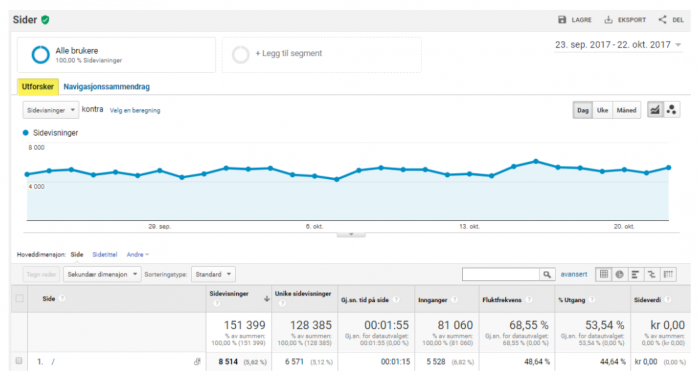Click the Alle brukere segment circle icon
The image size is (700, 384).
pos(40,54)
